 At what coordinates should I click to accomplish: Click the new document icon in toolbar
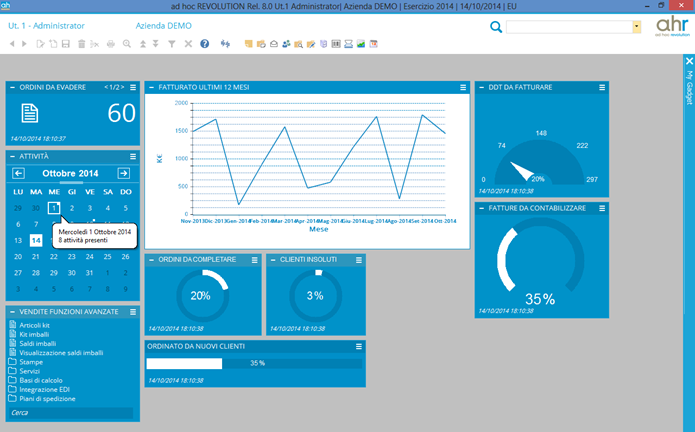(x=53, y=44)
